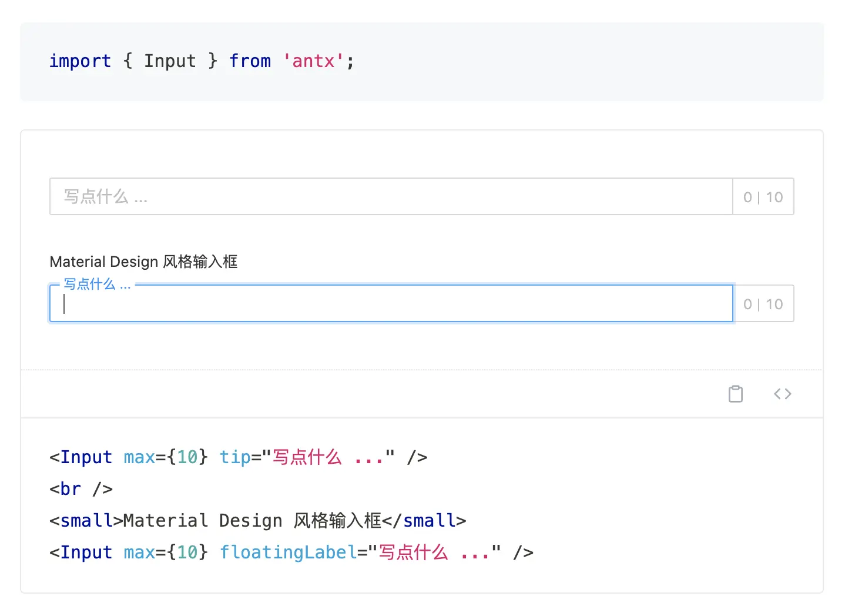Click the floatingLabel attribute in the sample code
845x616 pixels.
pyautogui.click(x=288, y=553)
